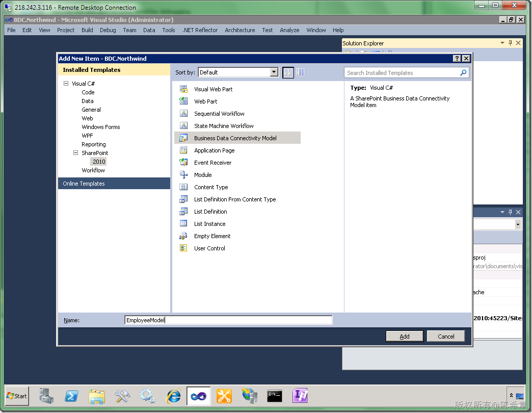The width and height of the screenshot is (532, 413).
Task: Select the Web Part template icon
Action: click(183, 101)
